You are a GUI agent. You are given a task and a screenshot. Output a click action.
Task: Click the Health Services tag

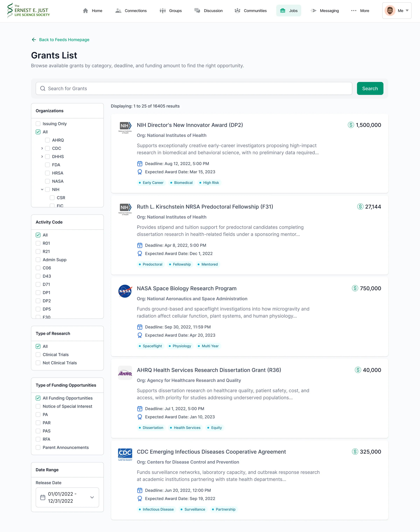tap(185, 428)
